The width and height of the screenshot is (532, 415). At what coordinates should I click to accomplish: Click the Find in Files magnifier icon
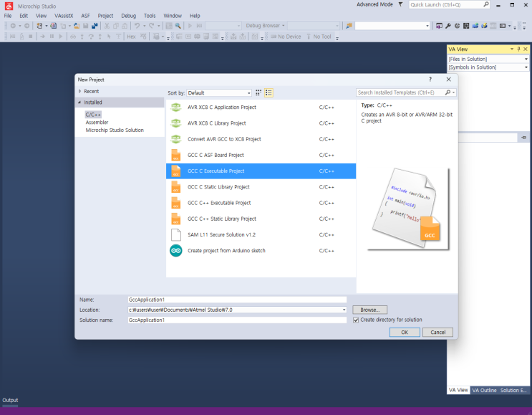[178, 26]
